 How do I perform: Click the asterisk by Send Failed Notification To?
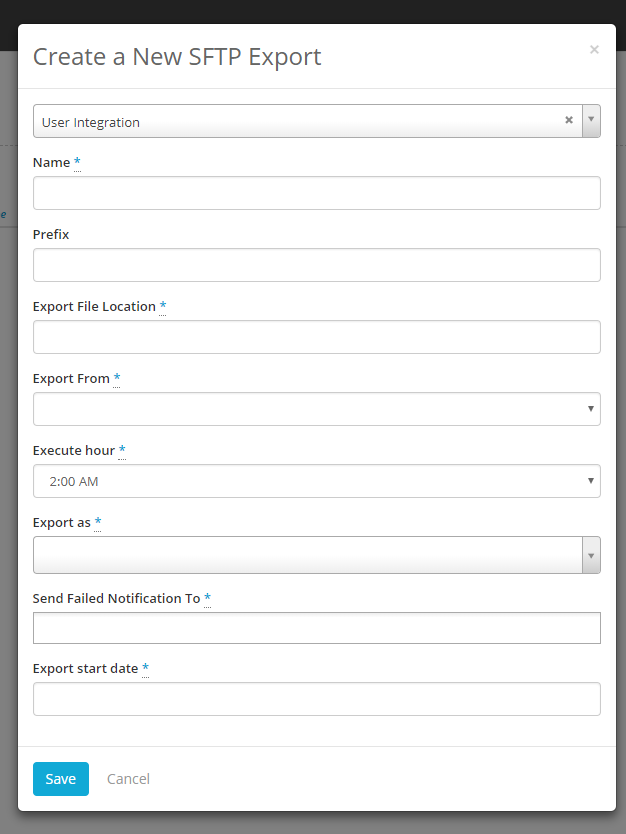(207, 597)
